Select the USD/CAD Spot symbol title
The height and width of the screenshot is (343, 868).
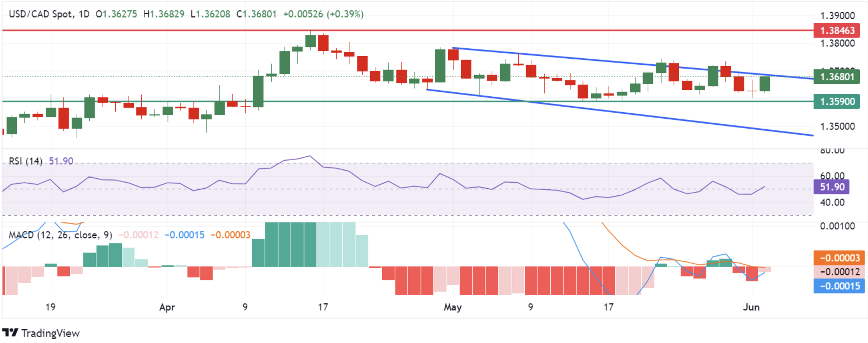pos(41,14)
